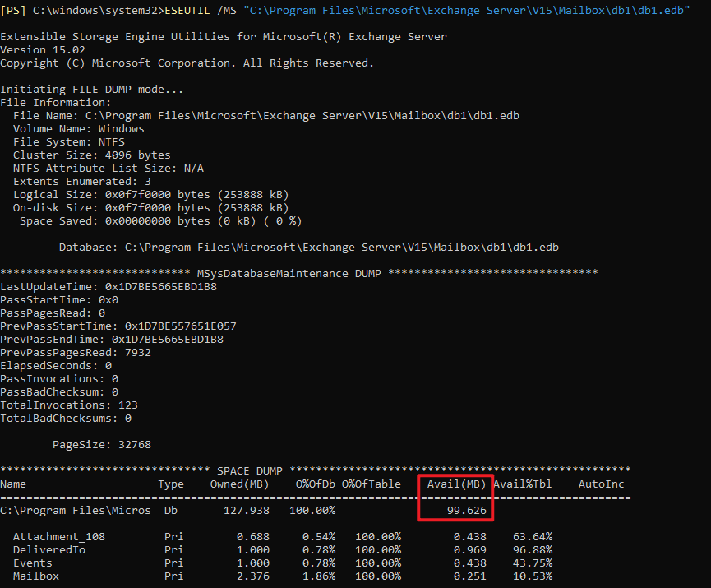Click 'Extensible Storage Engine Utilities' header line

click(224, 37)
